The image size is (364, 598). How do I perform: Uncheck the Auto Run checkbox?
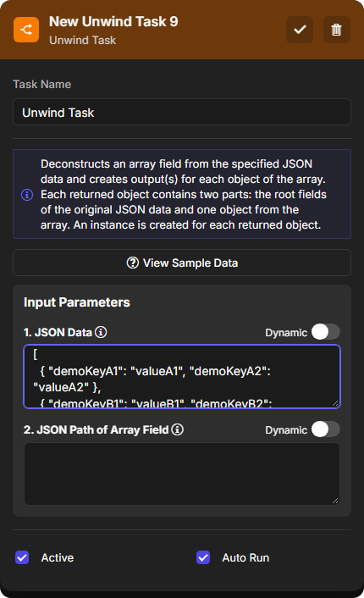click(x=203, y=557)
